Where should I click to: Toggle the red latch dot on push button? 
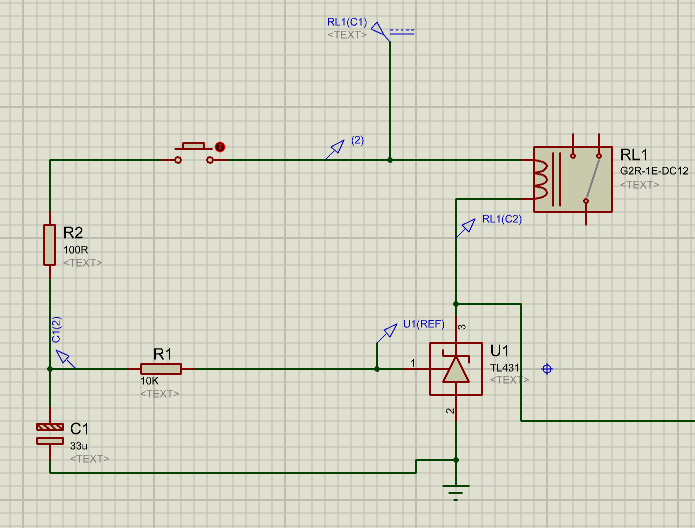(x=220, y=147)
